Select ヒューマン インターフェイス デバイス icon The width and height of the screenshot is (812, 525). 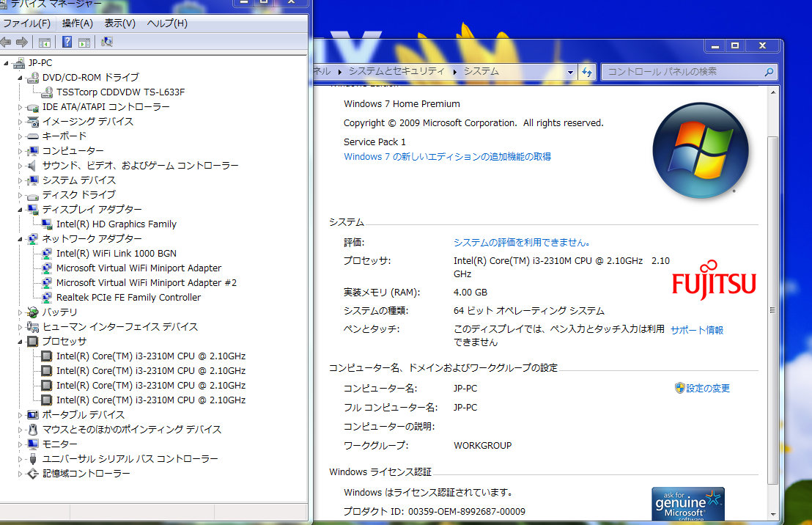33,327
